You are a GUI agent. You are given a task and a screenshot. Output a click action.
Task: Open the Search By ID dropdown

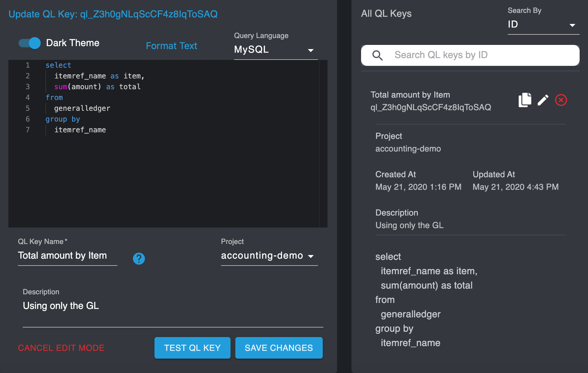pyautogui.click(x=543, y=25)
